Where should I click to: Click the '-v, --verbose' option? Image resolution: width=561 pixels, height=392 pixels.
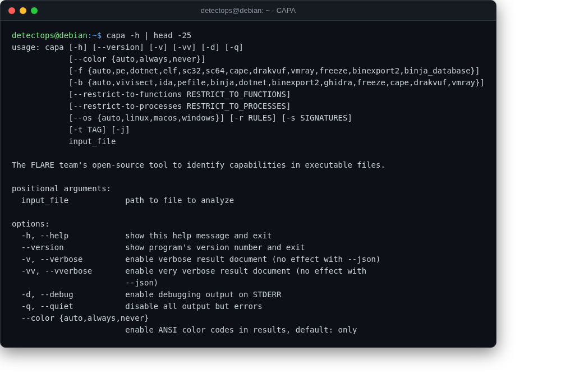52,260
